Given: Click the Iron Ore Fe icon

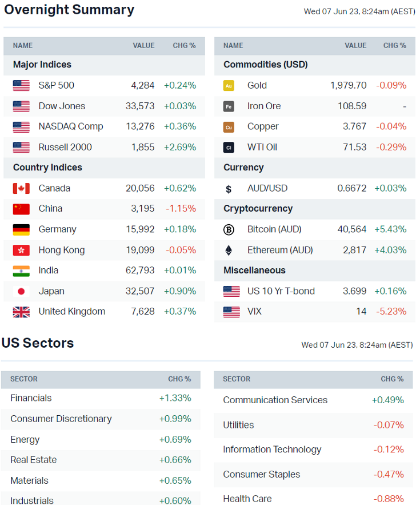Looking at the screenshot, I should click(229, 106).
